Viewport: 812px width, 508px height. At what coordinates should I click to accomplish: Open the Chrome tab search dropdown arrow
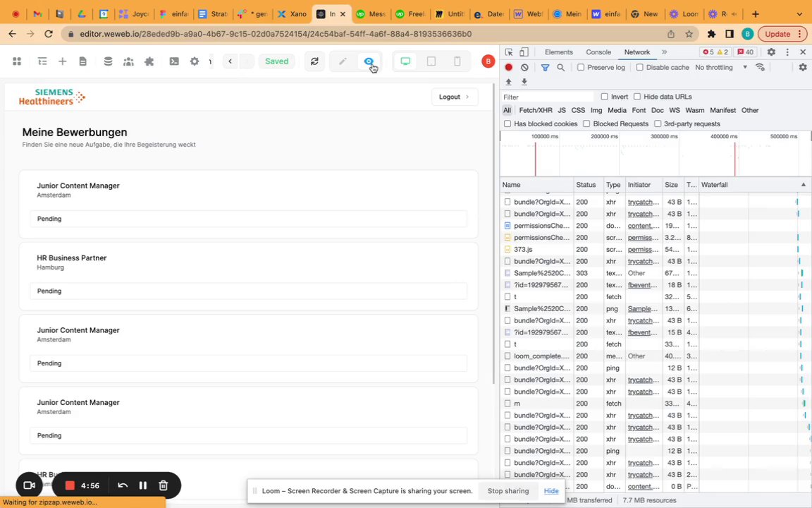tap(799, 14)
